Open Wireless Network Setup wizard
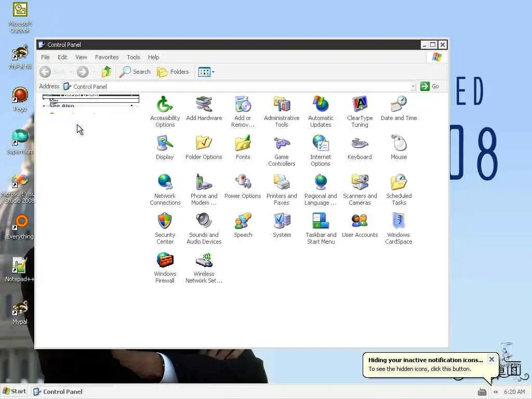The image size is (532, 399). tap(204, 268)
